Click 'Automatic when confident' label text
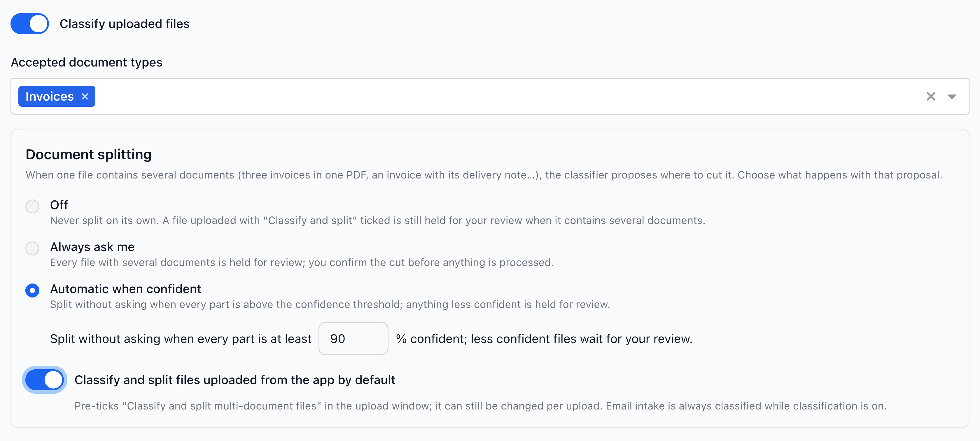 [125, 289]
